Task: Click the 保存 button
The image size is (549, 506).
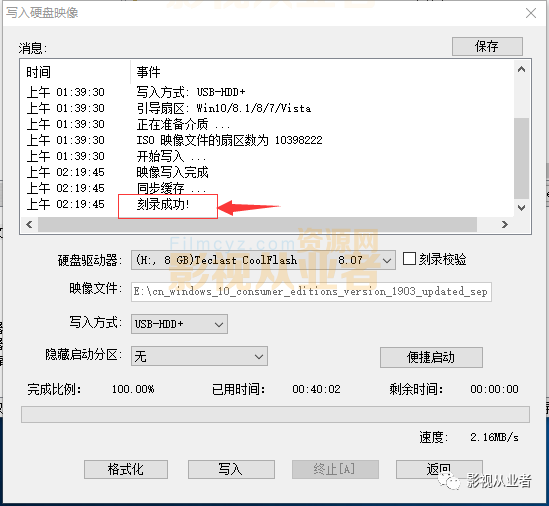Action: pyautogui.click(x=487, y=46)
